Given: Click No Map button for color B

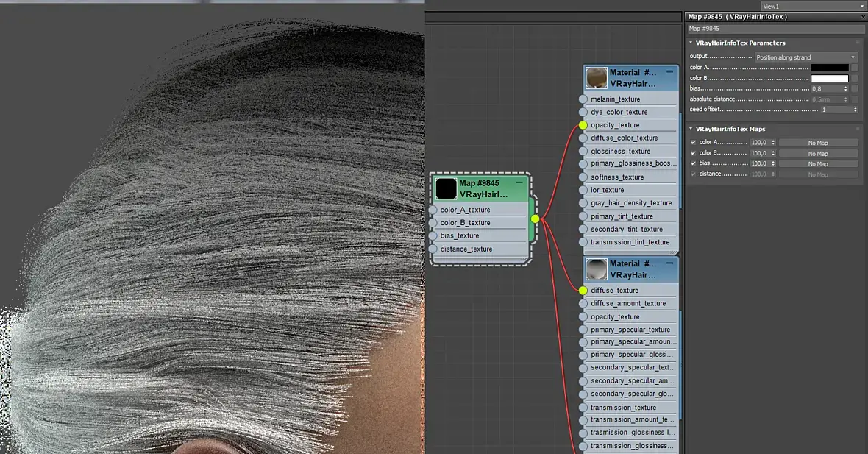Looking at the screenshot, I should 818,153.
